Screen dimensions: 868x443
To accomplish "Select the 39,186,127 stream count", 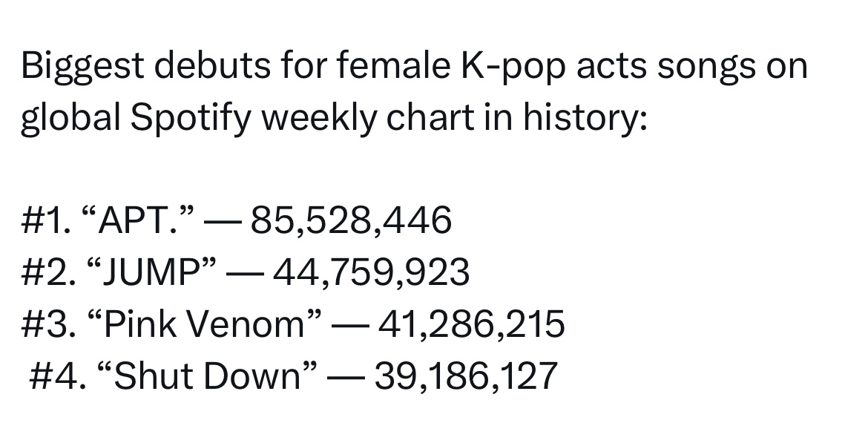I will click(466, 377).
